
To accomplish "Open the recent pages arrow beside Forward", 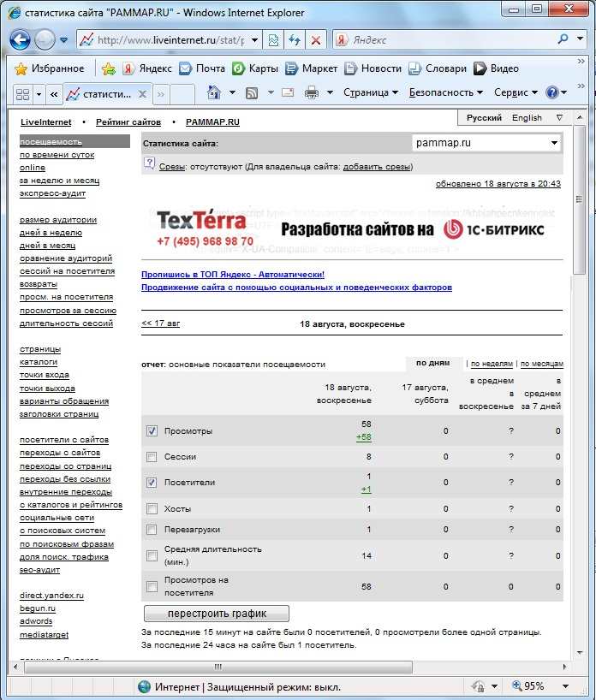I will tap(63, 40).
